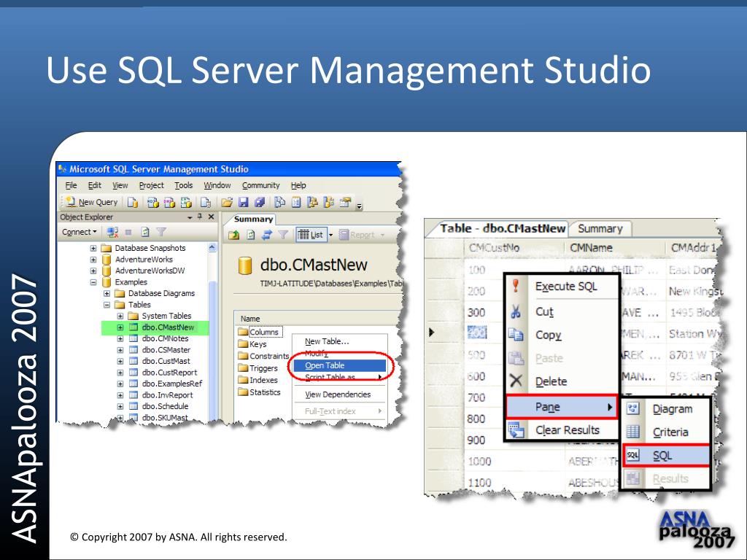Click the Save All stacked disks icon
747x560 pixels.
tap(260, 203)
